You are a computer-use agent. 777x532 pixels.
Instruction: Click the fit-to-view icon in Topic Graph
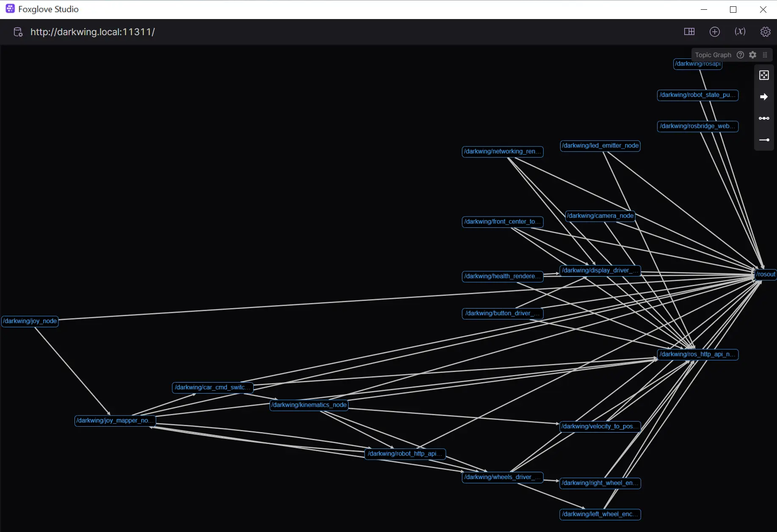click(x=764, y=75)
